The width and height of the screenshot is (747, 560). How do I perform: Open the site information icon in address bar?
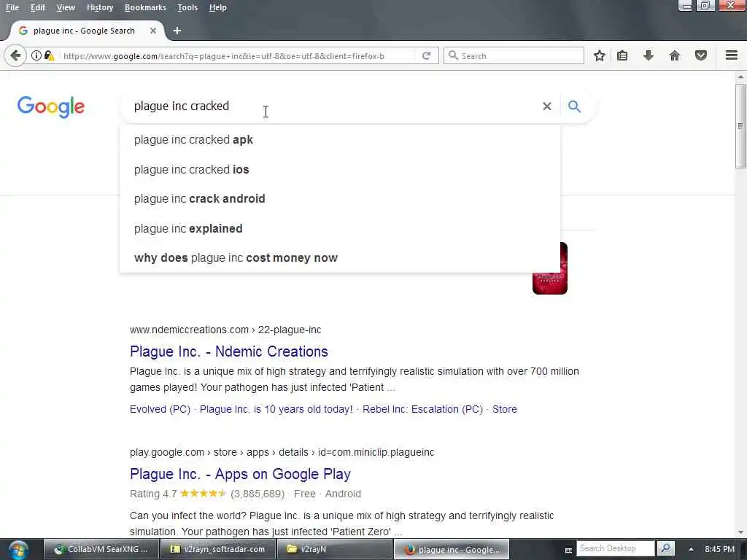[36, 55]
